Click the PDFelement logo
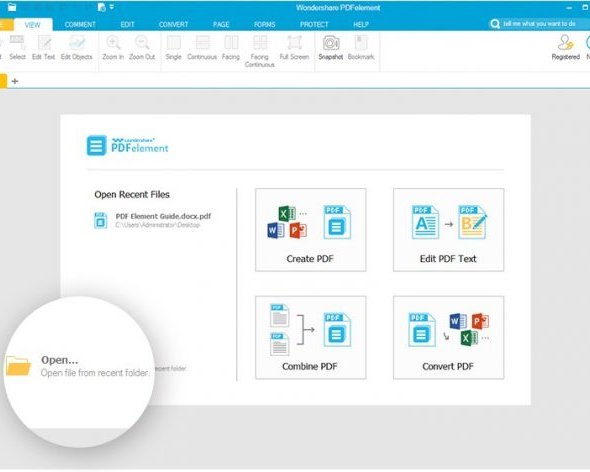The height and width of the screenshot is (472, 590). 128,146
